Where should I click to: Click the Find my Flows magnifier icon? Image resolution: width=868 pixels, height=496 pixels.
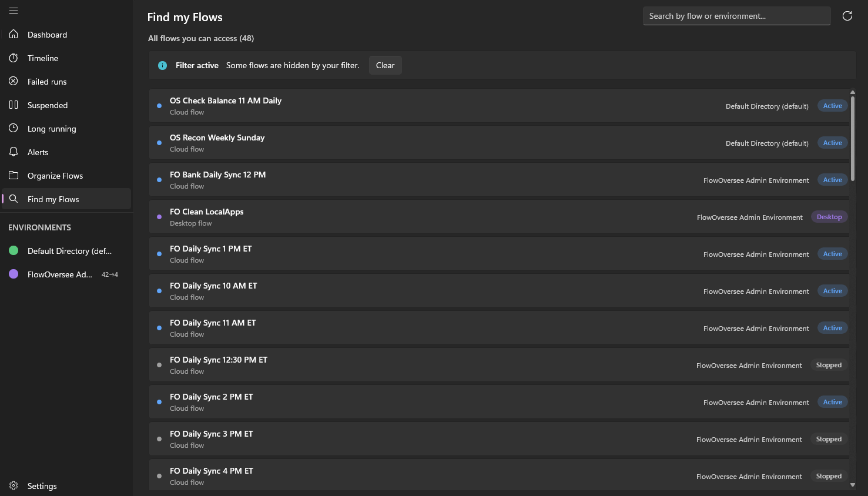(x=14, y=199)
